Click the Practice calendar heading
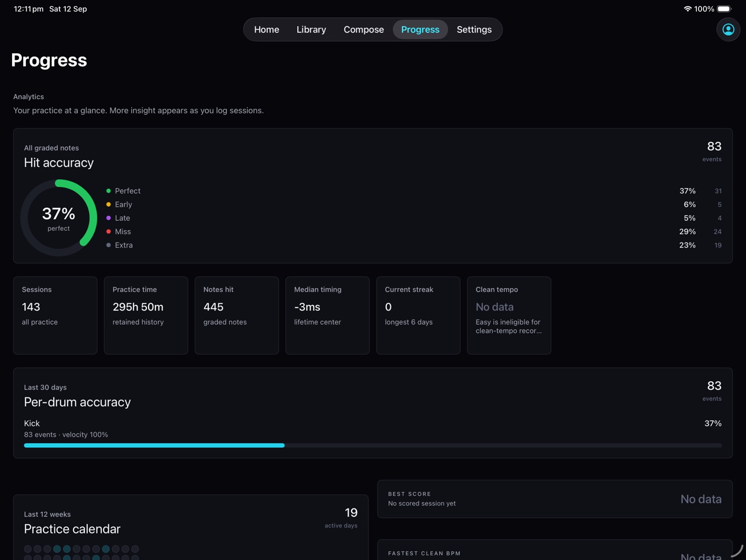The height and width of the screenshot is (560, 746). [x=72, y=529]
